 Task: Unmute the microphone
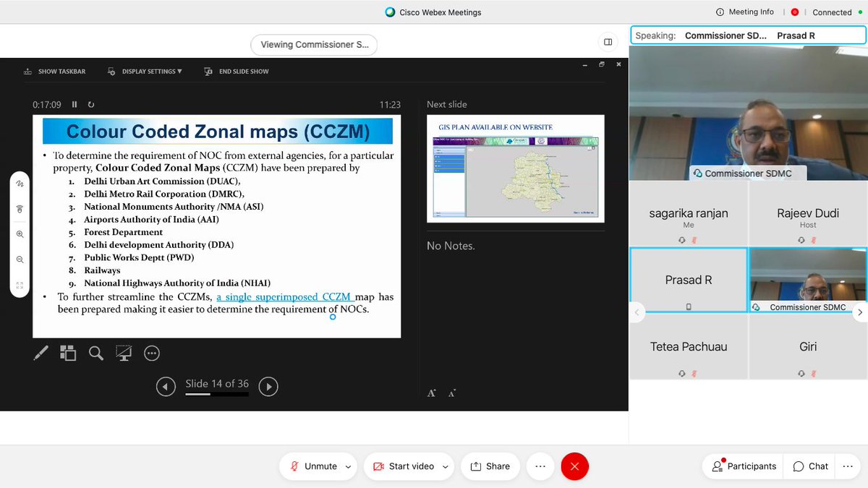(313, 466)
